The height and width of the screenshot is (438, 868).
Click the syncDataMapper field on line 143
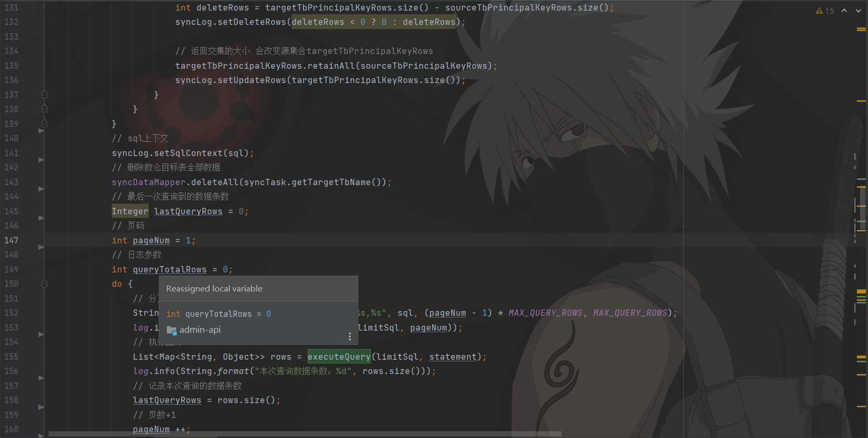[x=149, y=182]
